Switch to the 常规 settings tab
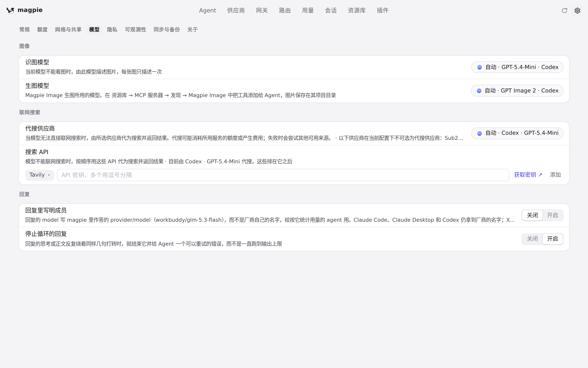Image resolution: width=588 pixels, height=368 pixels. [24, 30]
